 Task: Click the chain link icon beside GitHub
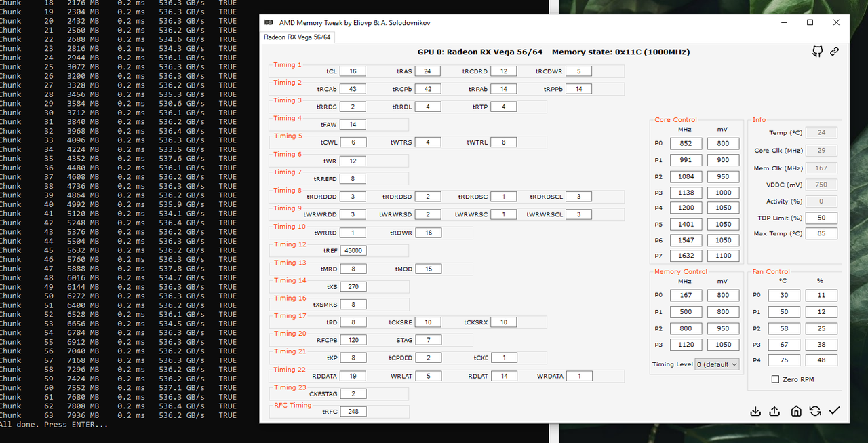click(834, 52)
